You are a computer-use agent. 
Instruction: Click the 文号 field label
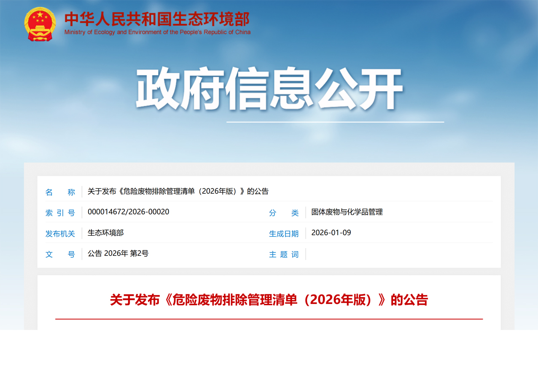tap(60, 254)
